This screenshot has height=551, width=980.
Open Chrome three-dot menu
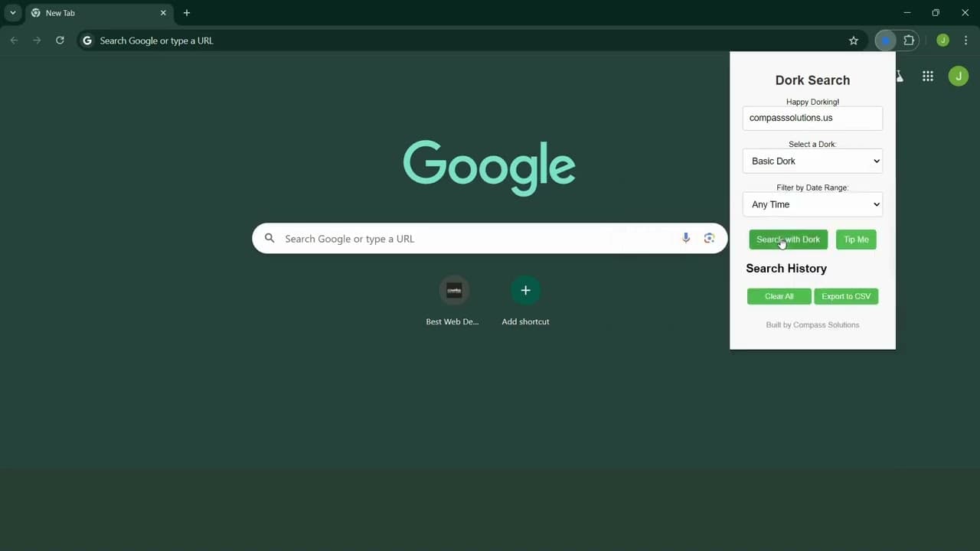click(966, 41)
